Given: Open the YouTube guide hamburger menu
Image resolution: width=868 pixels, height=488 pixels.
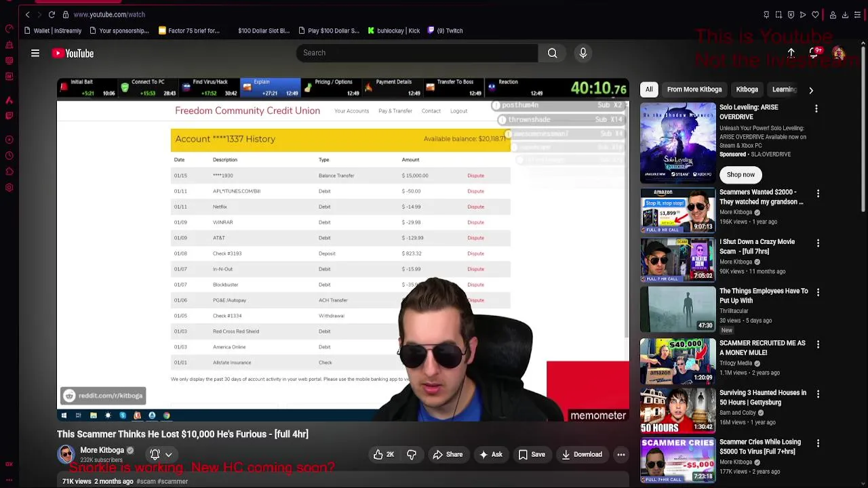Looking at the screenshot, I should [35, 53].
